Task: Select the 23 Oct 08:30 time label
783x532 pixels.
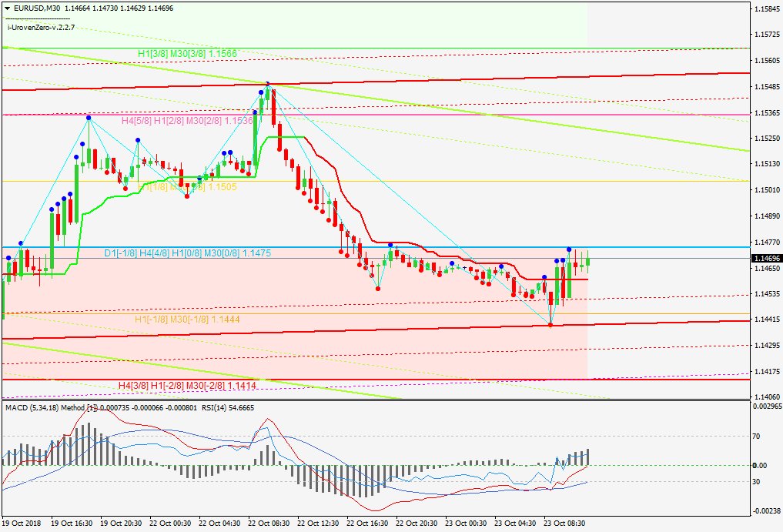Action: click(564, 524)
